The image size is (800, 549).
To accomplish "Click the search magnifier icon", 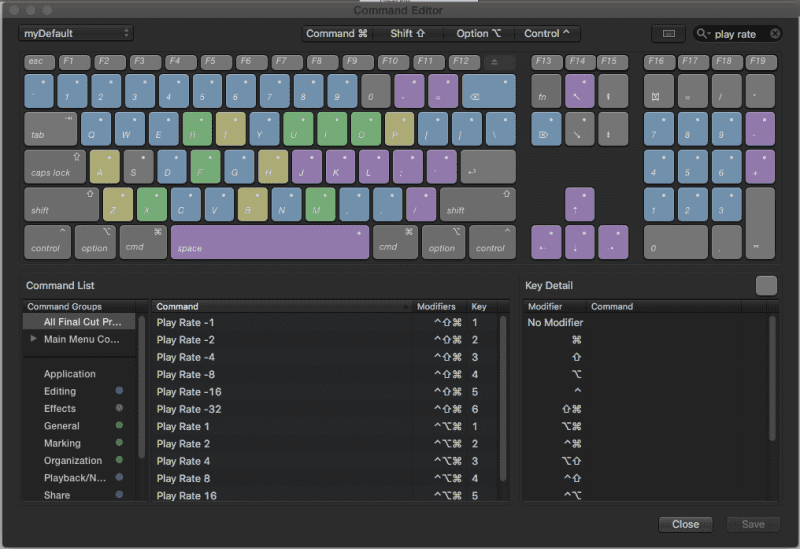I will (x=703, y=34).
